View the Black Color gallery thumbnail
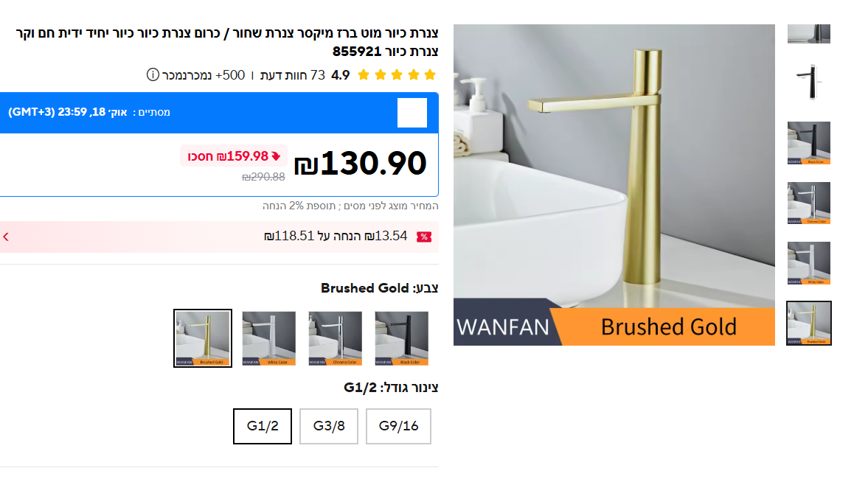 pos(809,143)
